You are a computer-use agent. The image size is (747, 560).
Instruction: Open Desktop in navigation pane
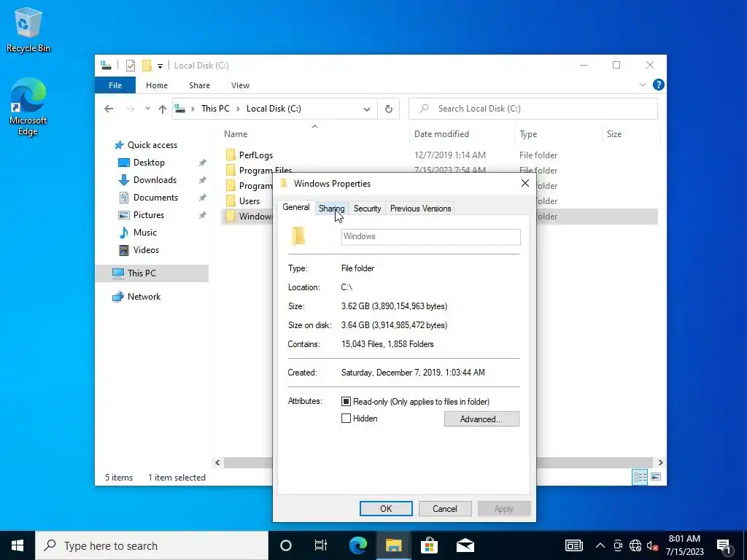point(149,163)
